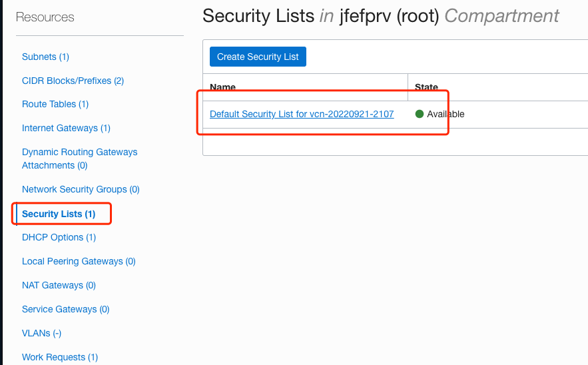Image resolution: width=588 pixels, height=365 pixels.
Task: Select CIDR Blocks/Prefixes (2) resource
Action: 73,81
